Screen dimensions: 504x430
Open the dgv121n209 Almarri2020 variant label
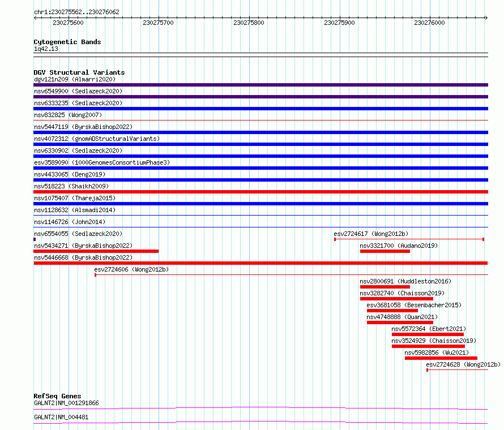(75, 79)
